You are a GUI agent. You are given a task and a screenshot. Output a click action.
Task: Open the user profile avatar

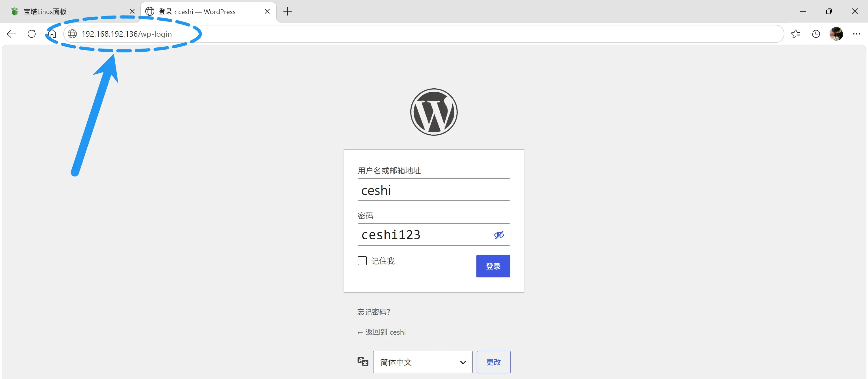tap(836, 34)
